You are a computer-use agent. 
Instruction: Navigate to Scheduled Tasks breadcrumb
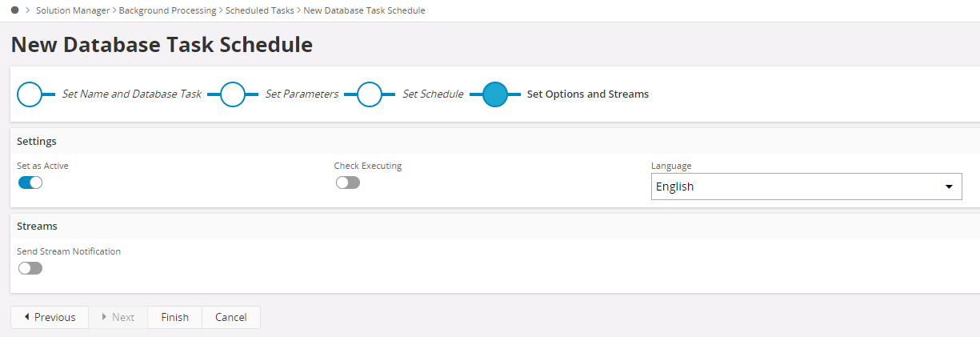click(x=260, y=10)
